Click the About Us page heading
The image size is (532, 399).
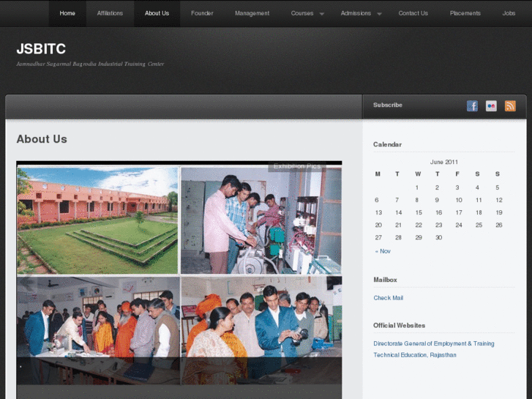click(42, 139)
